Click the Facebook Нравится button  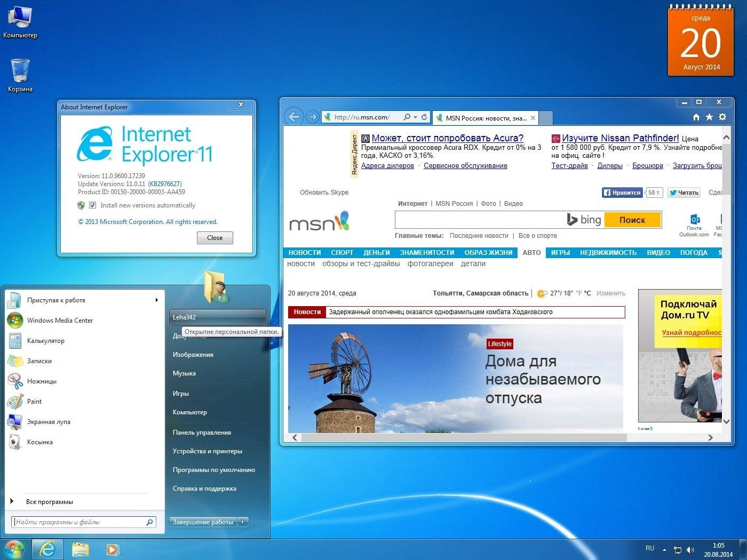[622, 193]
